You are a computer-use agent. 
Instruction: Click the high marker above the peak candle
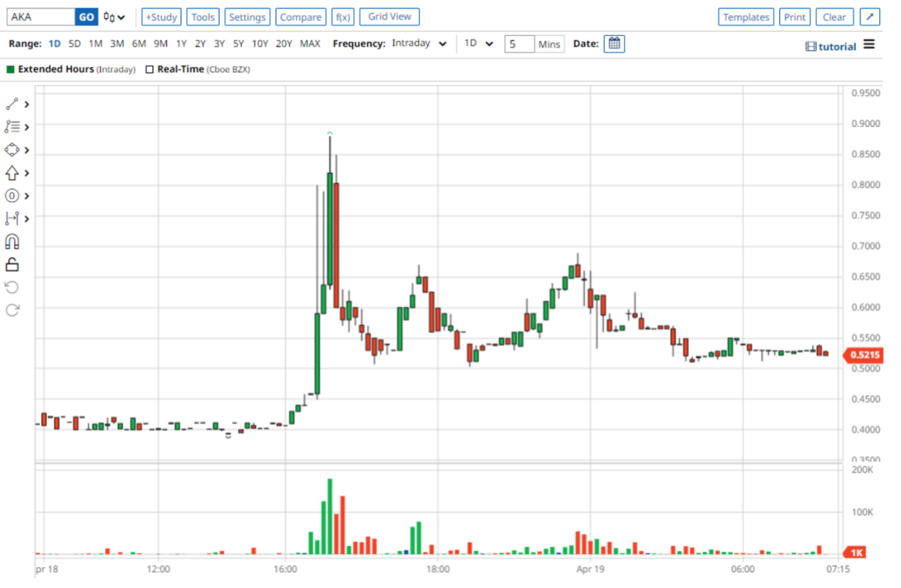tap(330, 133)
